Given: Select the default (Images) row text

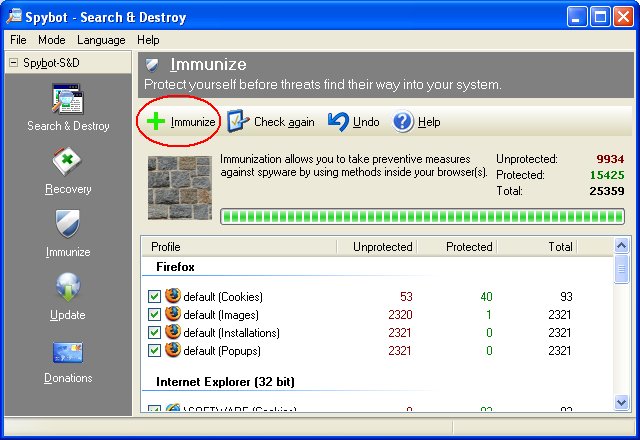Looking at the screenshot, I should (x=221, y=315).
